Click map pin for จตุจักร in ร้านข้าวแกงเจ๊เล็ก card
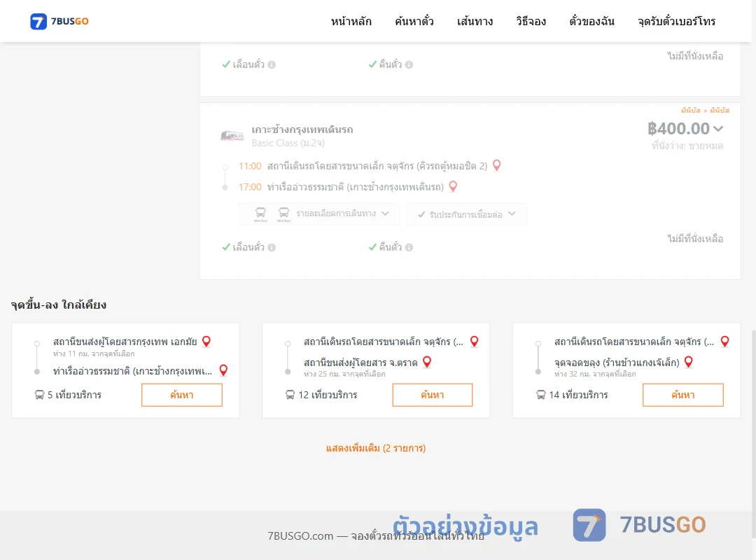Image resolution: width=756 pixels, height=560 pixels. pos(724,342)
